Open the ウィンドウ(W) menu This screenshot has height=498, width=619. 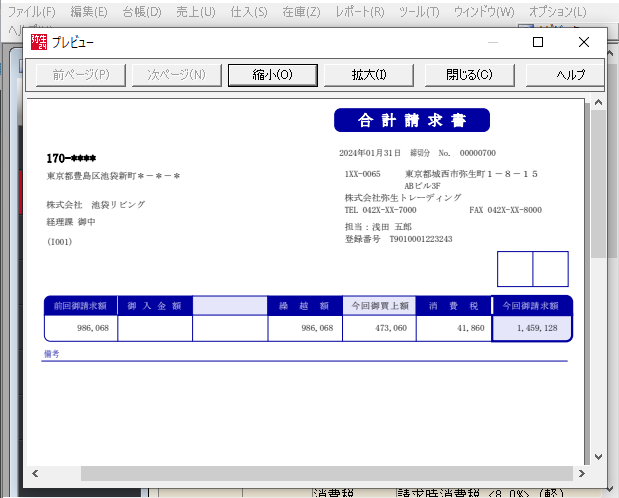(484, 12)
